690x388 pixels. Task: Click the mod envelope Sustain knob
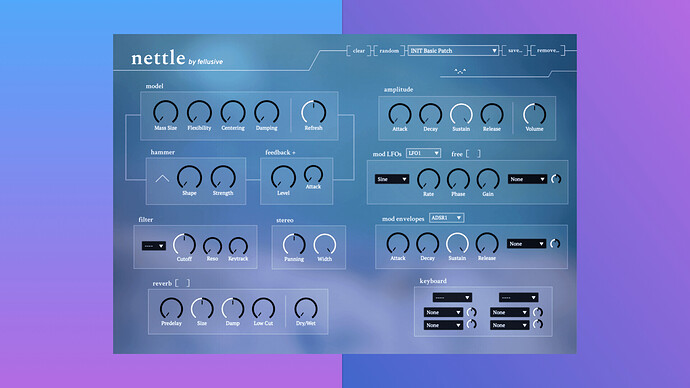(x=457, y=244)
